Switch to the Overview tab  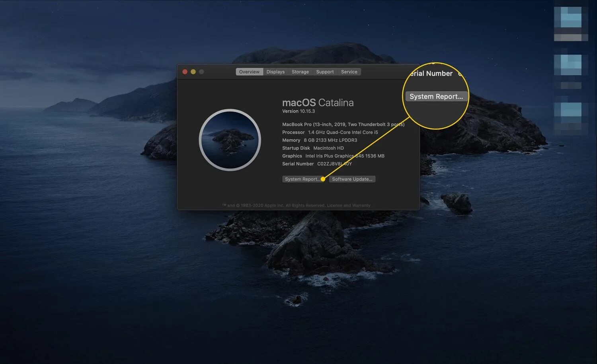click(x=249, y=72)
